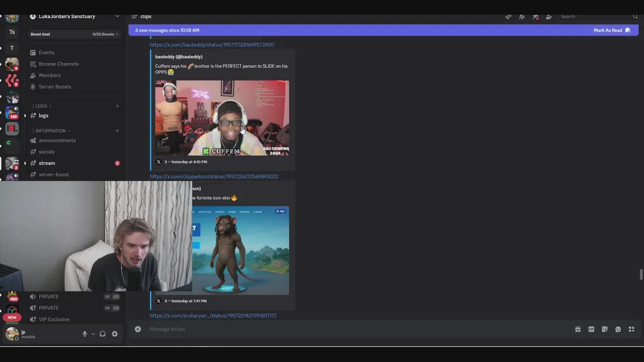Open server icon with 4 notification badge
Screen dimensions: 644x362
tap(12, 64)
